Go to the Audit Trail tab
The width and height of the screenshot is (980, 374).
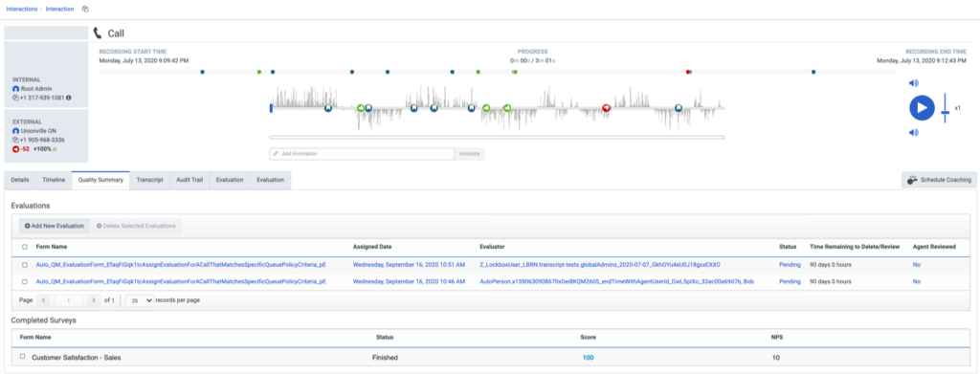tap(189, 180)
